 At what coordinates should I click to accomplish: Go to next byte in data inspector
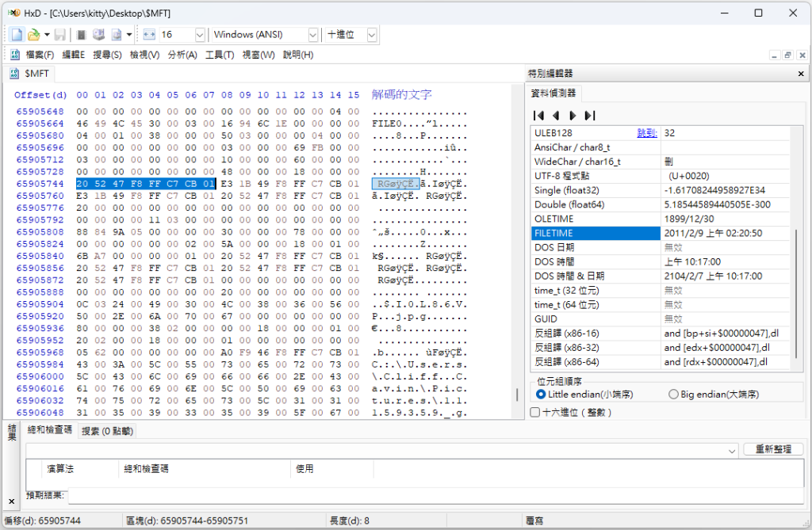[x=573, y=116]
